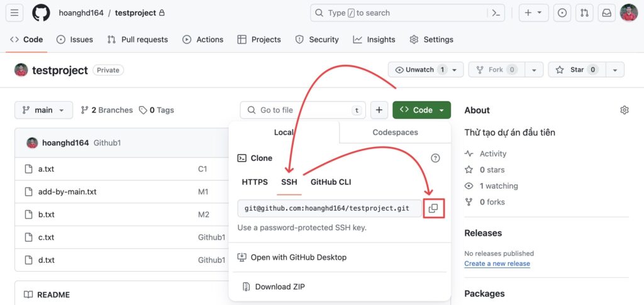Click the Unwatch button

426,70
